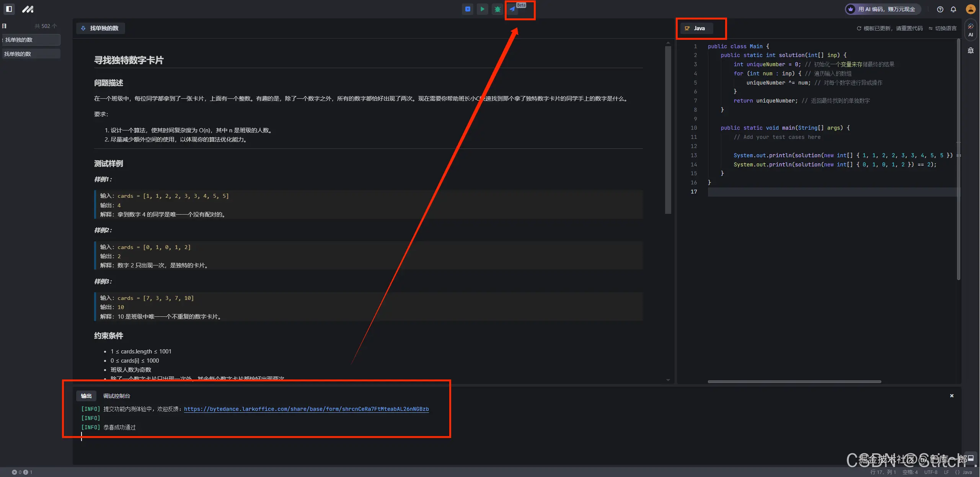This screenshot has height=477, width=980.
Task: Click the code editor horizontal scrollbar
Action: point(794,381)
